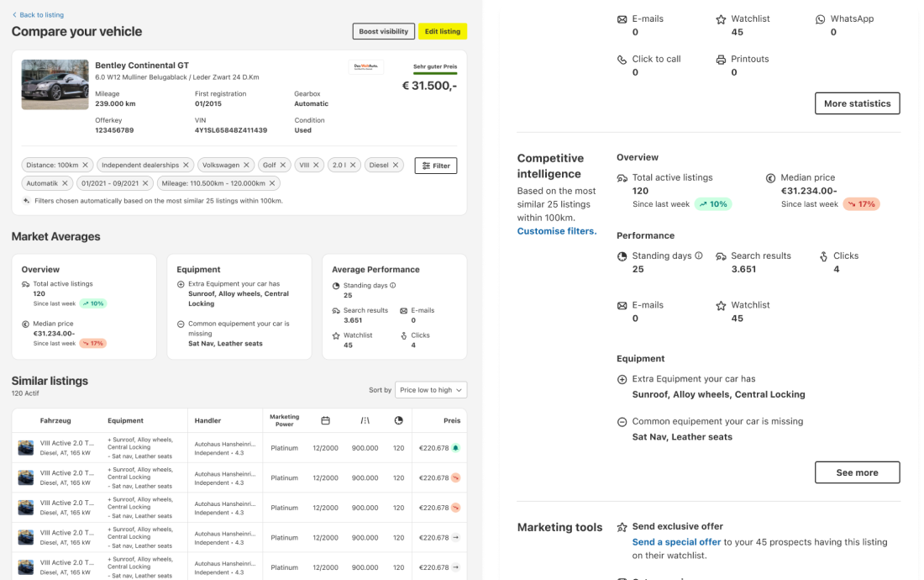Click the WhatsApp icon in statistics
The width and height of the screenshot is (924, 580).
pos(821,19)
